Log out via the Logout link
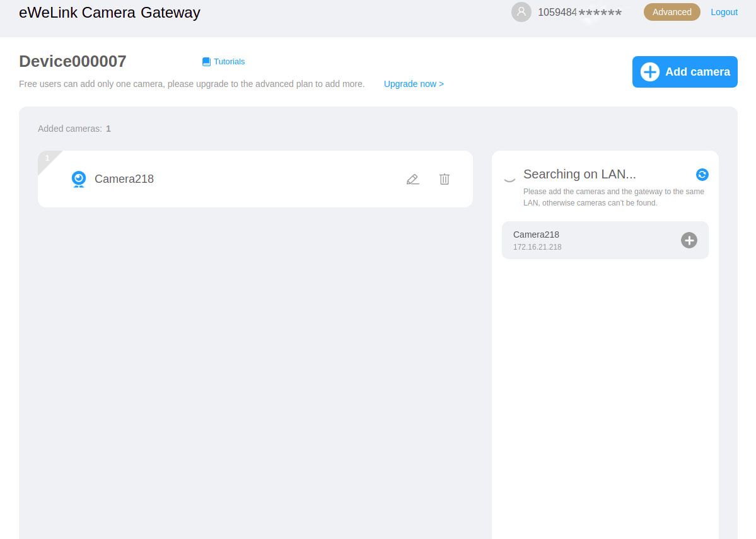Screen dimensions: 756x539 724,12
